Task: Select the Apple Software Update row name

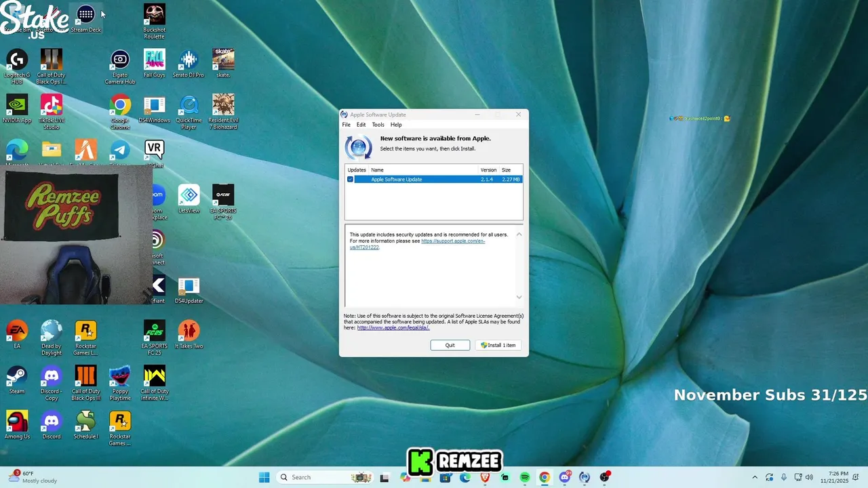Action: [397, 180]
